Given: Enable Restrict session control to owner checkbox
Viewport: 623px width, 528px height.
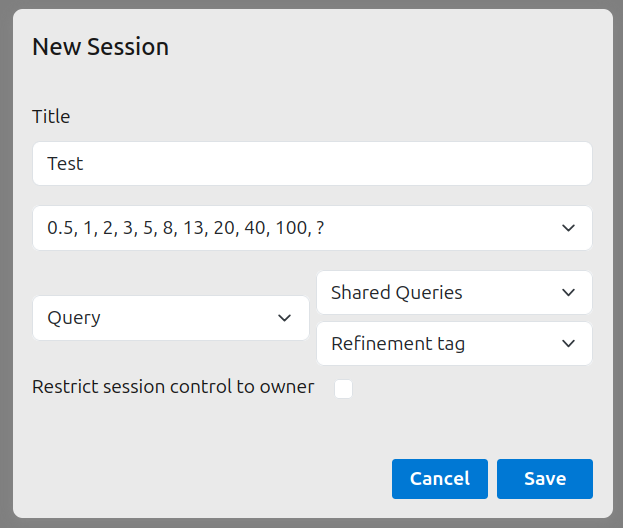Looking at the screenshot, I should tap(343, 389).
